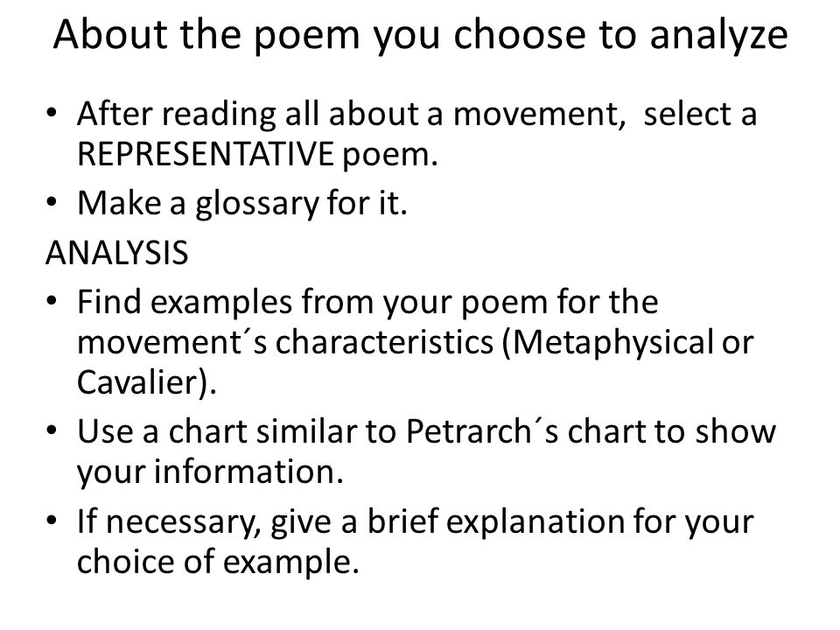Screen dimensions: 840x630
Task: Click the bullet before 'Make a glossary'
Action: [52, 202]
